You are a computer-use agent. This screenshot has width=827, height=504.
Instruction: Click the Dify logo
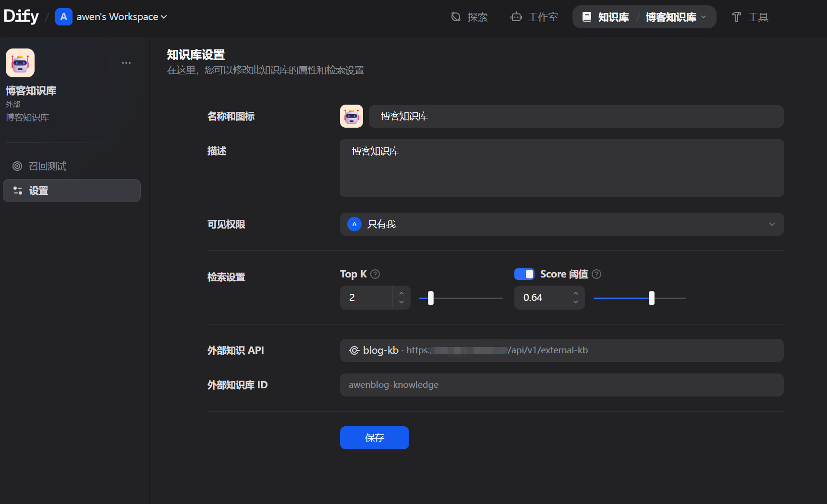tap(21, 16)
